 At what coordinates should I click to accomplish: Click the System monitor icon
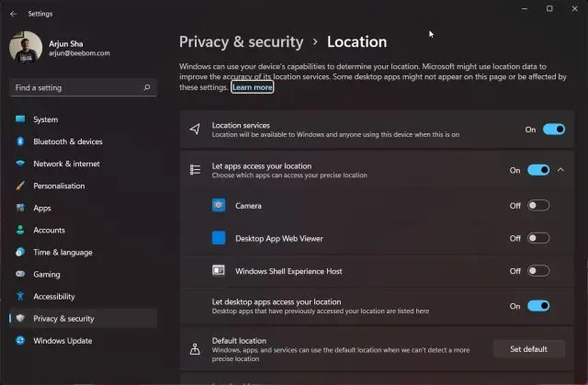[20, 119]
